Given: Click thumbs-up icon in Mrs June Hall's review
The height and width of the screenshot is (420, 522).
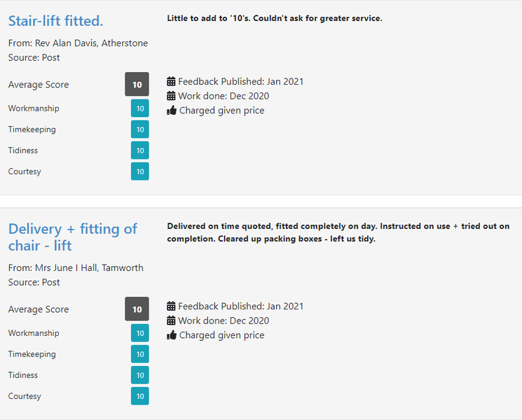Looking at the screenshot, I should pos(172,335).
